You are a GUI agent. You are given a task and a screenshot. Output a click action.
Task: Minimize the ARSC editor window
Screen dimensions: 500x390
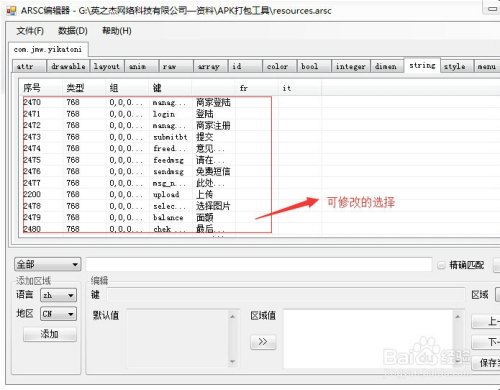pyautogui.click(x=492, y=9)
